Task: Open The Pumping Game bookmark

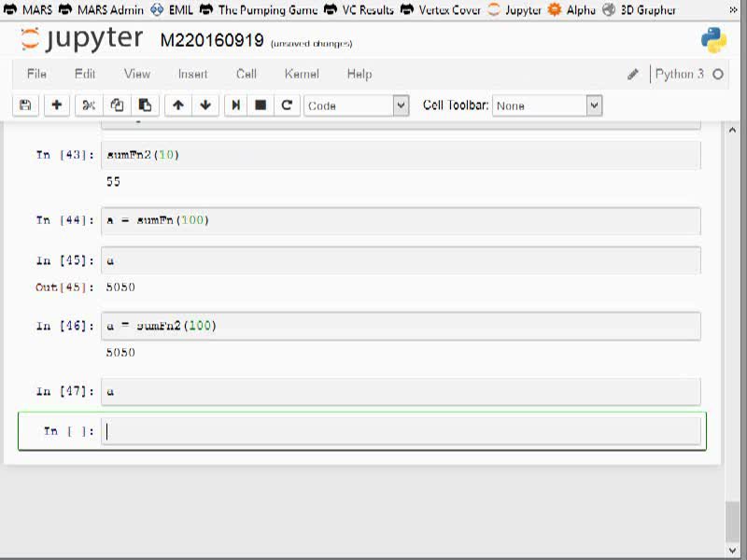Action: tap(259, 9)
